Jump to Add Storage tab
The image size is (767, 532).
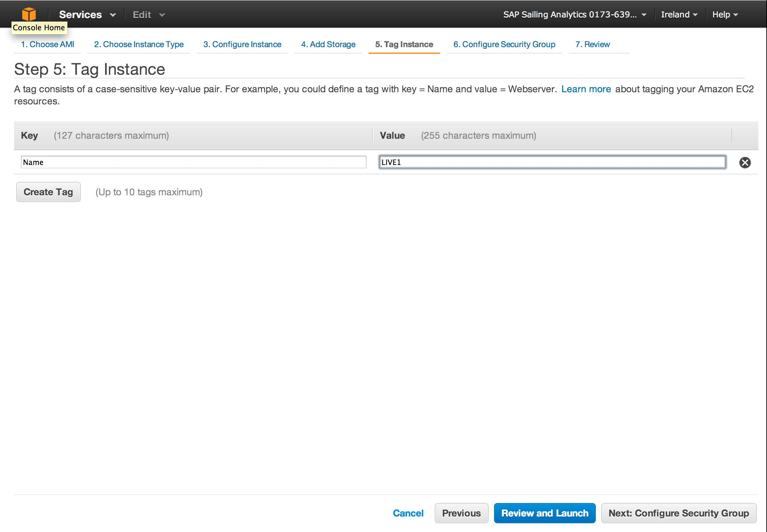click(x=328, y=44)
